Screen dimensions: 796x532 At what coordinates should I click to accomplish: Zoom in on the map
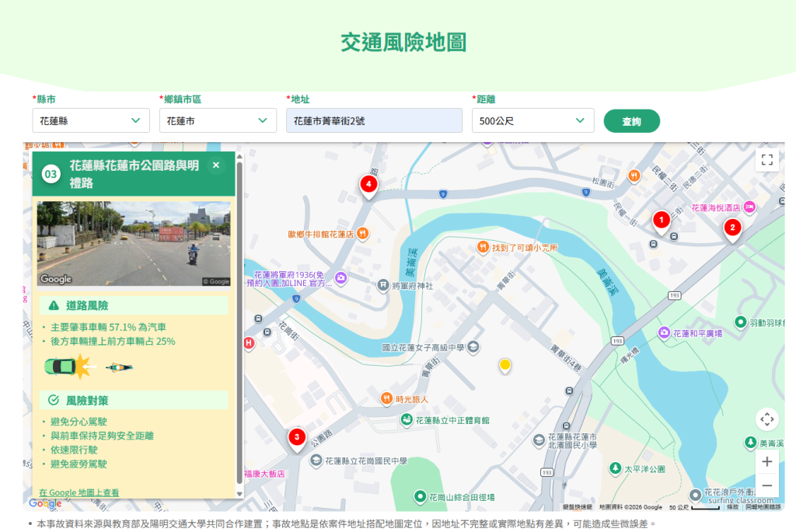[767, 461]
